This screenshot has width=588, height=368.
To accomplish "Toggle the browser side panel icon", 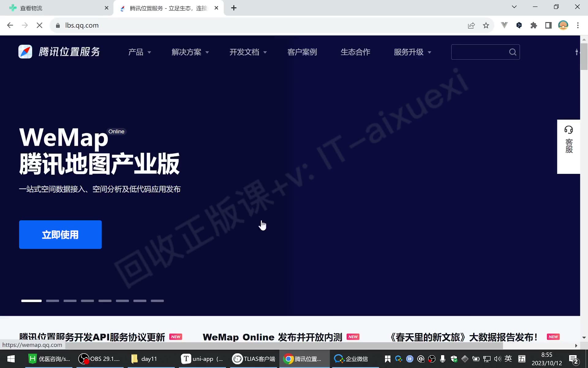I will 548,25.
